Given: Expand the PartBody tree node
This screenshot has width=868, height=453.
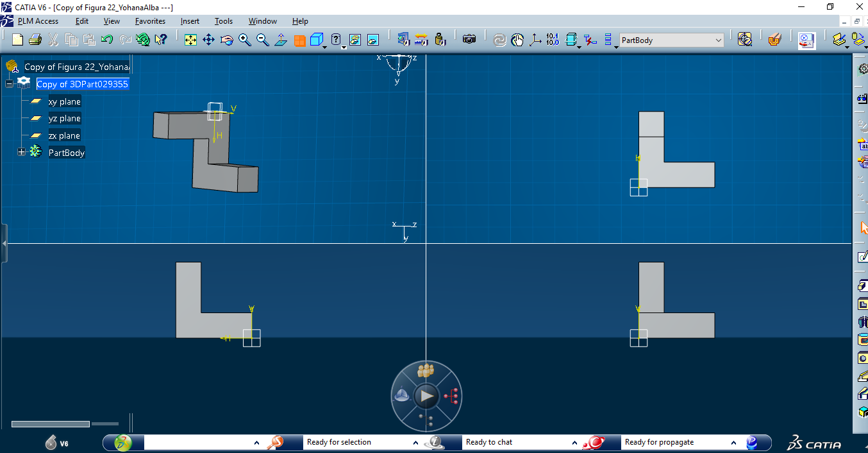Looking at the screenshot, I should (21, 152).
